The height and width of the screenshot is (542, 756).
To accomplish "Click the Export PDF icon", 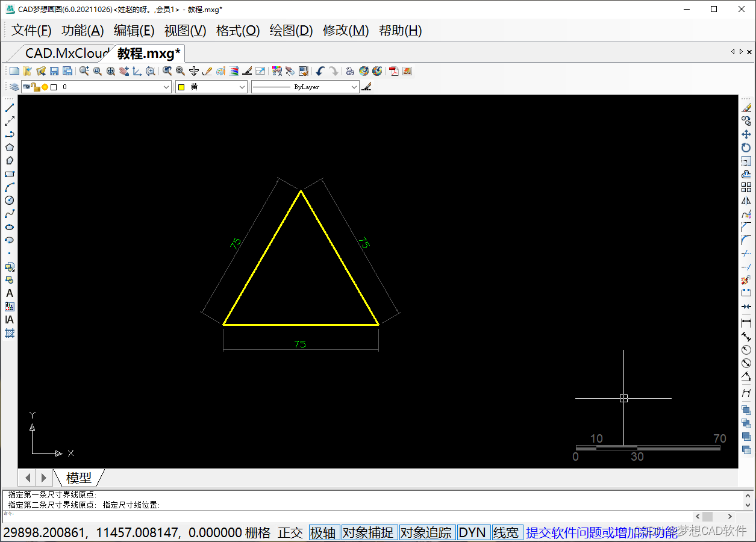I will tap(394, 71).
